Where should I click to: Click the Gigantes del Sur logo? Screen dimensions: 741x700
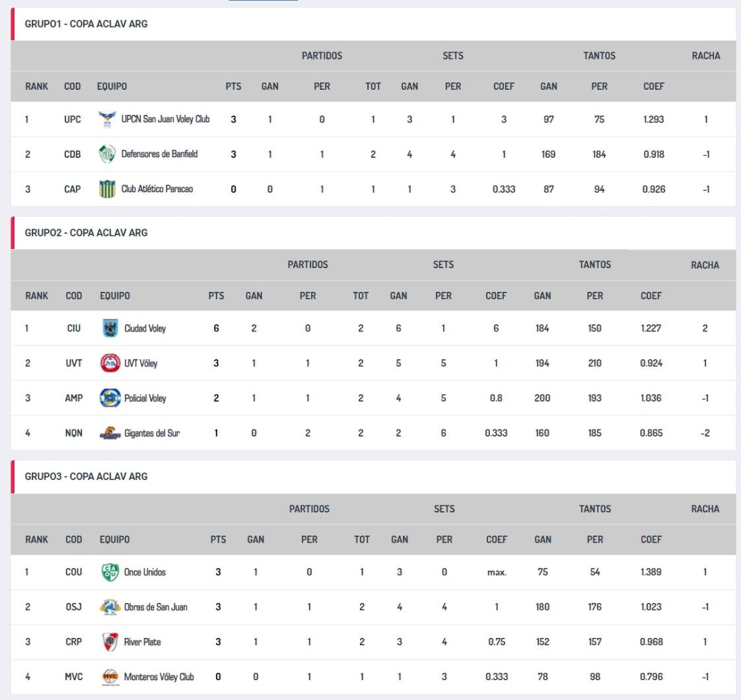[110, 434]
